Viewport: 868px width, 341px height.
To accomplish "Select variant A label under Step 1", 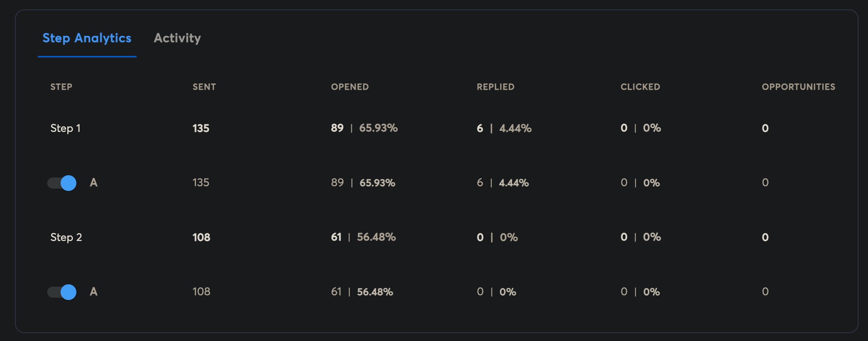I will (94, 182).
